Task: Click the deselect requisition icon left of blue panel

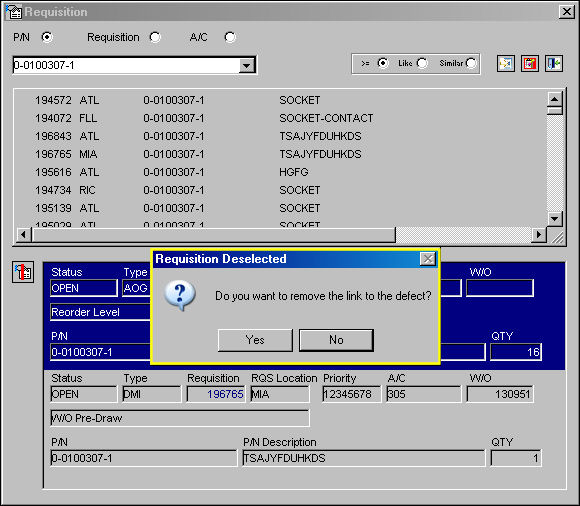Action: (23, 272)
